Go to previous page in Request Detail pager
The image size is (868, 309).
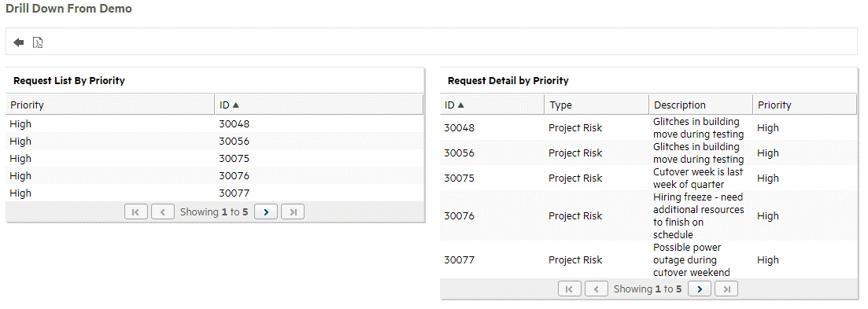(597, 289)
